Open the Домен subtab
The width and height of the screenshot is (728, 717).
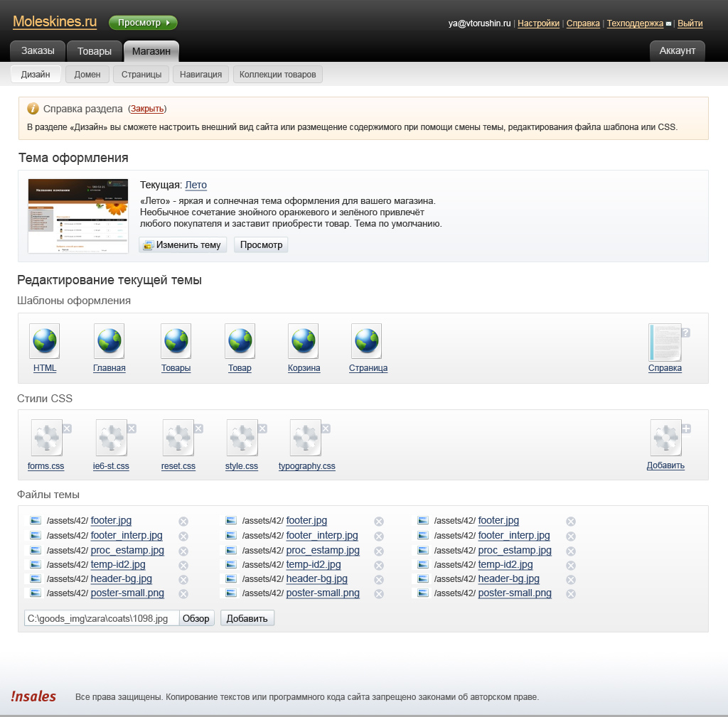point(87,74)
